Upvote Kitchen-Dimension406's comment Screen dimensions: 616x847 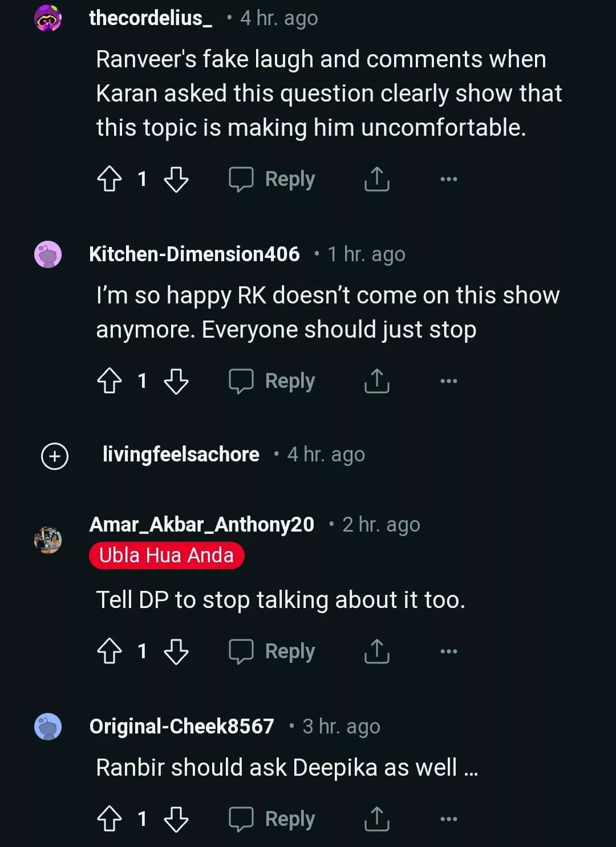(x=110, y=381)
